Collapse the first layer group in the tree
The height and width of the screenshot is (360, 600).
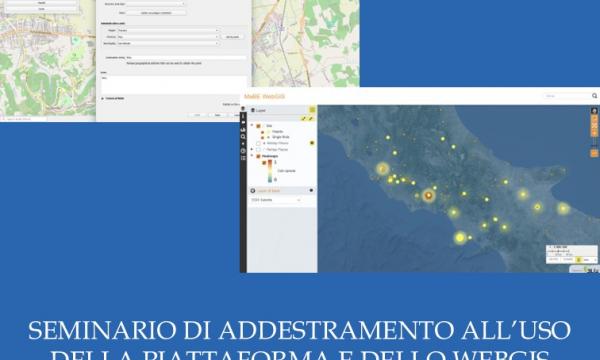click(x=252, y=125)
